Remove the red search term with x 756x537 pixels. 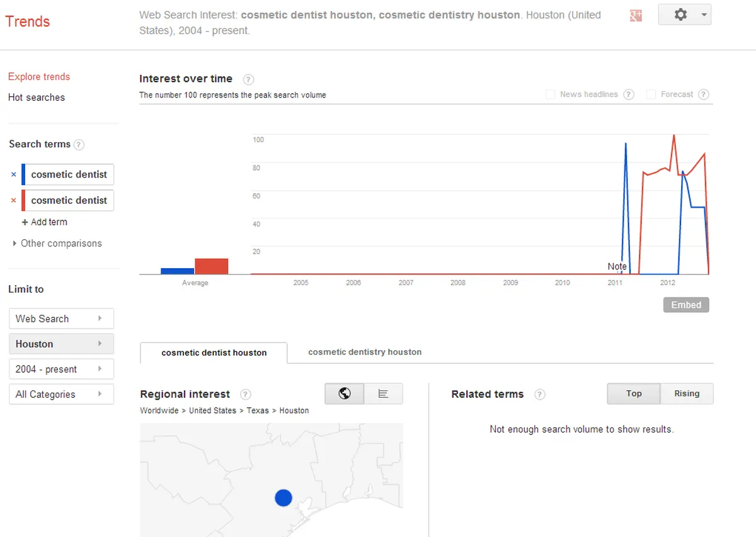point(14,200)
